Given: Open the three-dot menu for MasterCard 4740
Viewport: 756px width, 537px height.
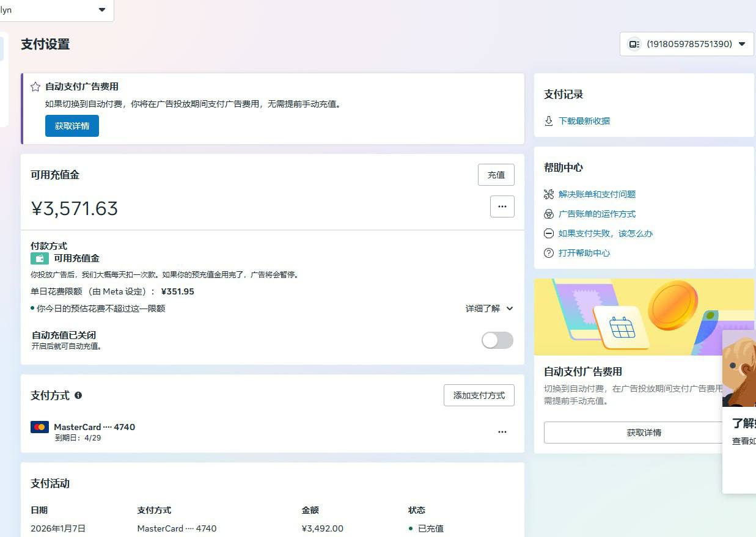Looking at the screenshot, I should coord(502,432).
